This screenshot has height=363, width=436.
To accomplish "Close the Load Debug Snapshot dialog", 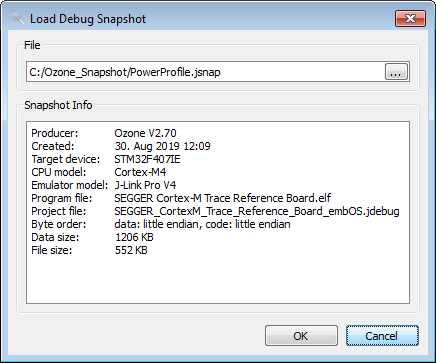I will (410, 18).
